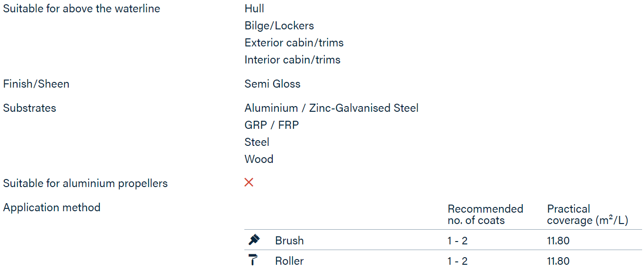Click the Roller application icon

(x=253, y=260)
